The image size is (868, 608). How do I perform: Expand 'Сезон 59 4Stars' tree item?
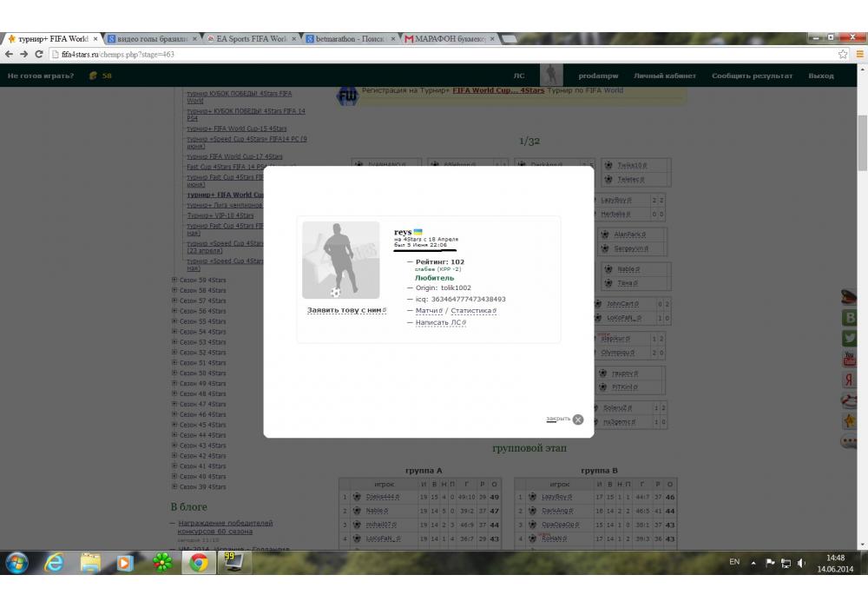tap(174, 280)
